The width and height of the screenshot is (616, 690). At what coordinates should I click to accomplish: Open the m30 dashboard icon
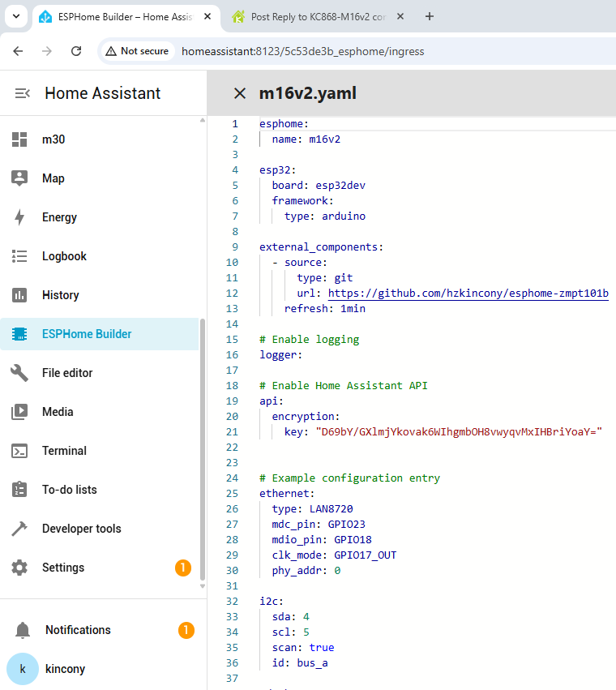click(x=20, y=139)
